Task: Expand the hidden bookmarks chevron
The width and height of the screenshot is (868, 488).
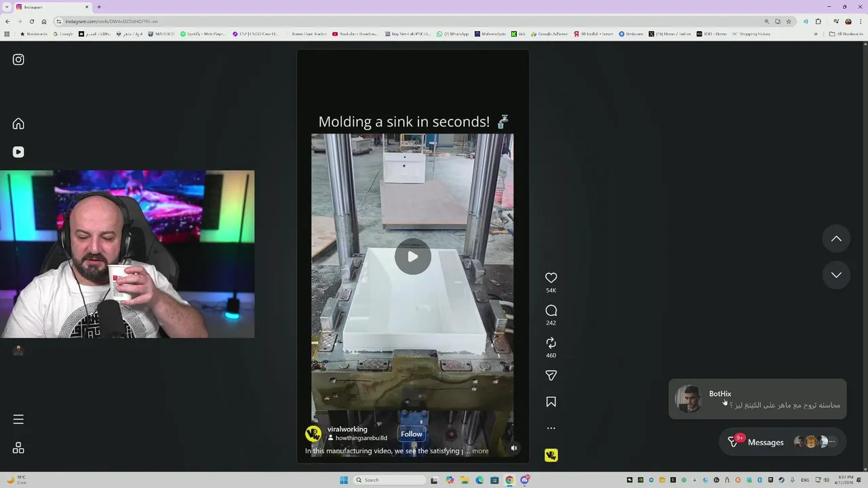Action: coord(816,34)
